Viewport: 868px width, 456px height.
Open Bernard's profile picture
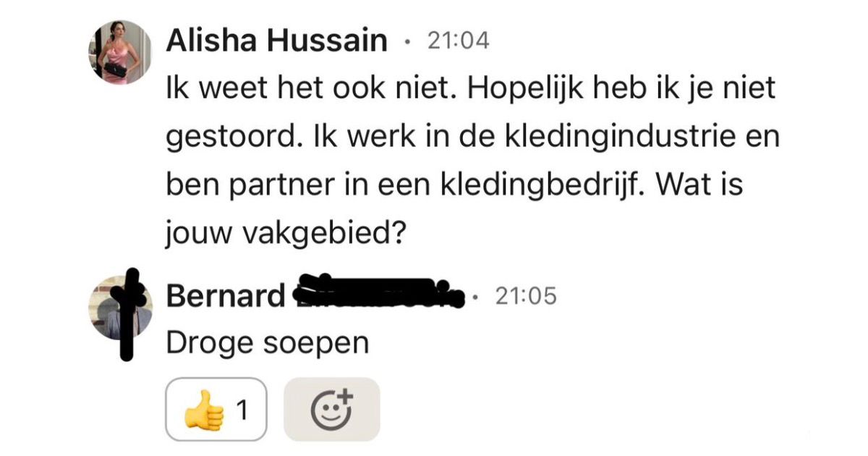pos(121,308)
